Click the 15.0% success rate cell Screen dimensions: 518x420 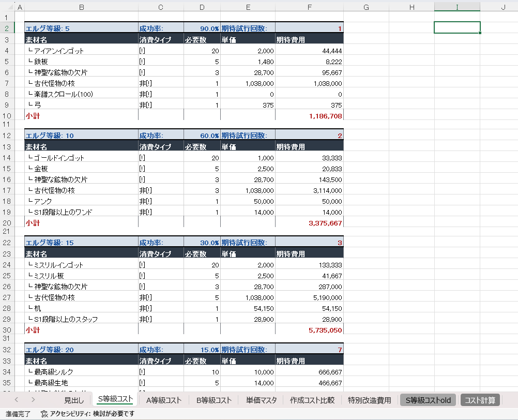click(202, 350)
